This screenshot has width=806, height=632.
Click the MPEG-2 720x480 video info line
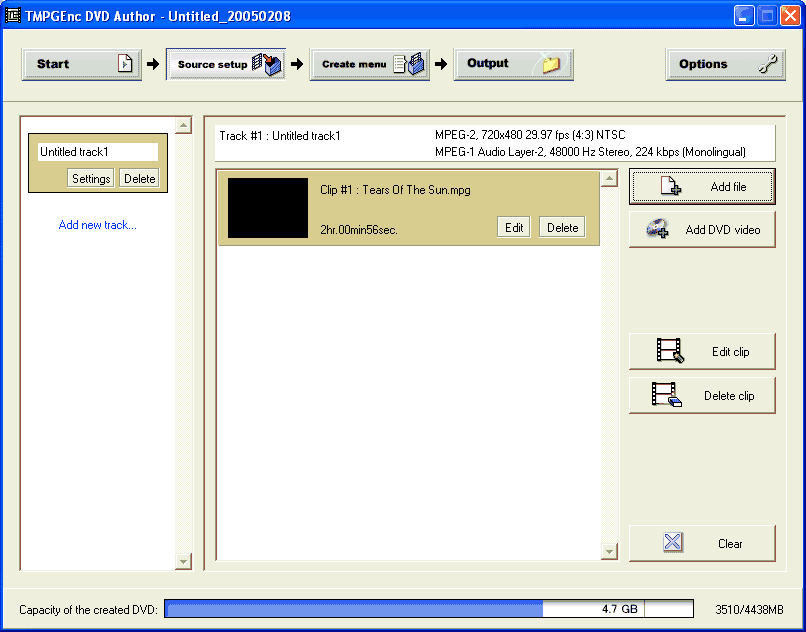tap(530, 135)
